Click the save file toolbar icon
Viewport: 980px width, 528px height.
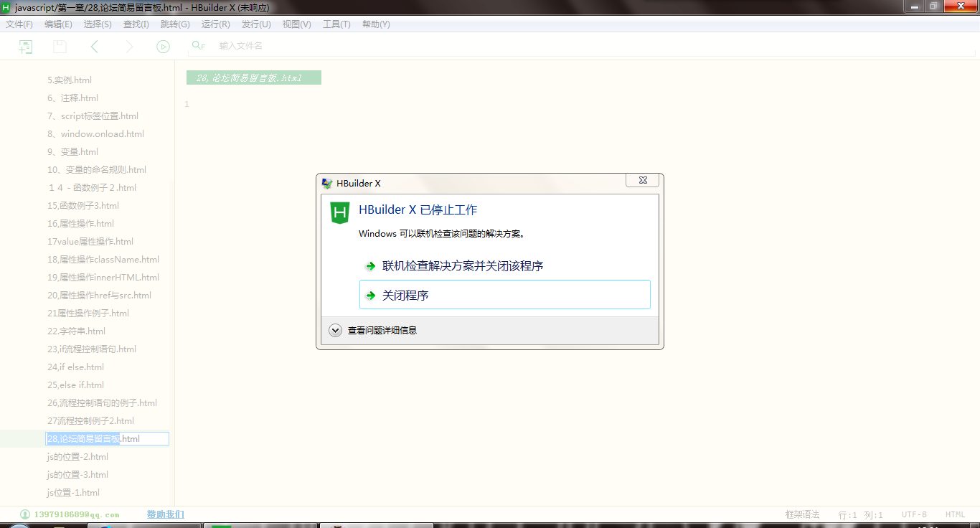[x=60, y=47]
